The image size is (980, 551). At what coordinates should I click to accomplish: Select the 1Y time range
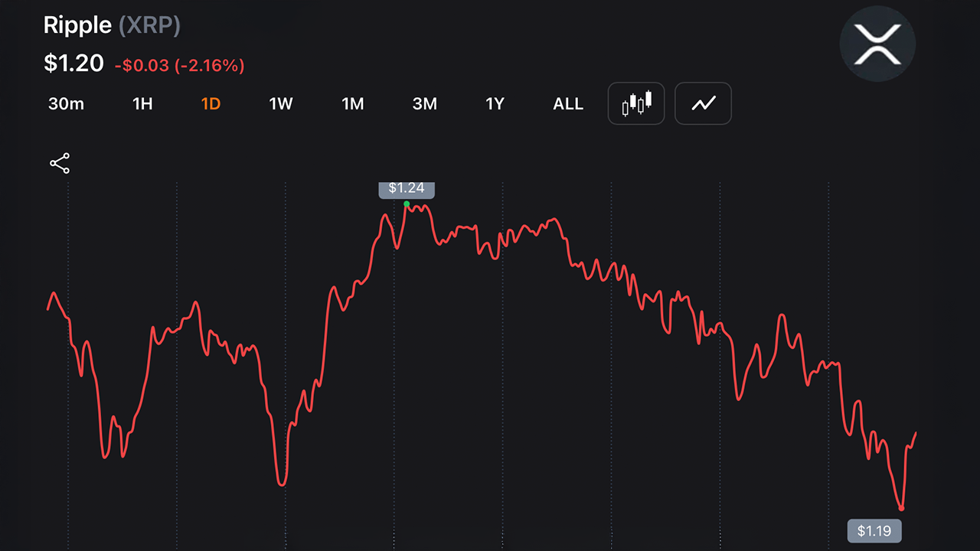(495, 104)
